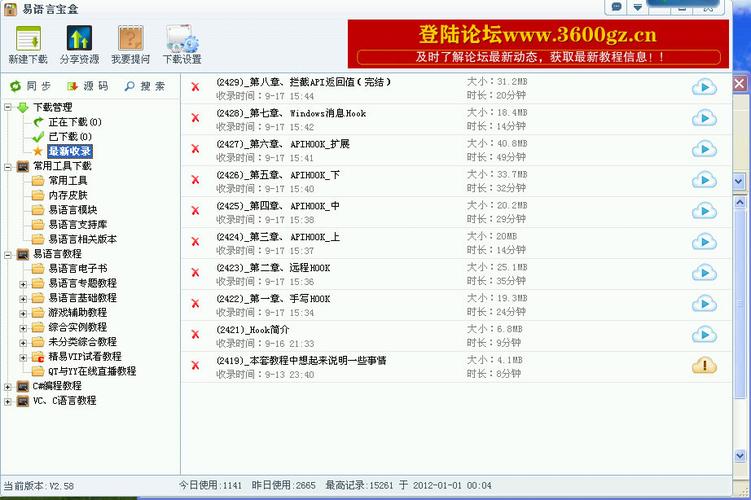Remove (2424) 第三章 using red X
The image size is (751, 500).
(195, 242)
